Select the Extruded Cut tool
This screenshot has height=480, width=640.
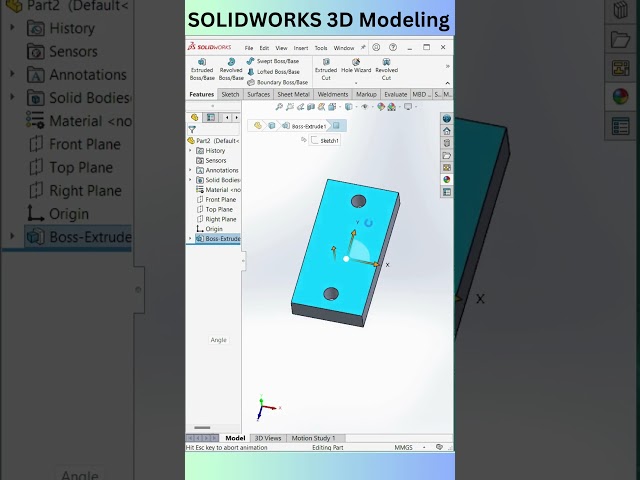326,69
